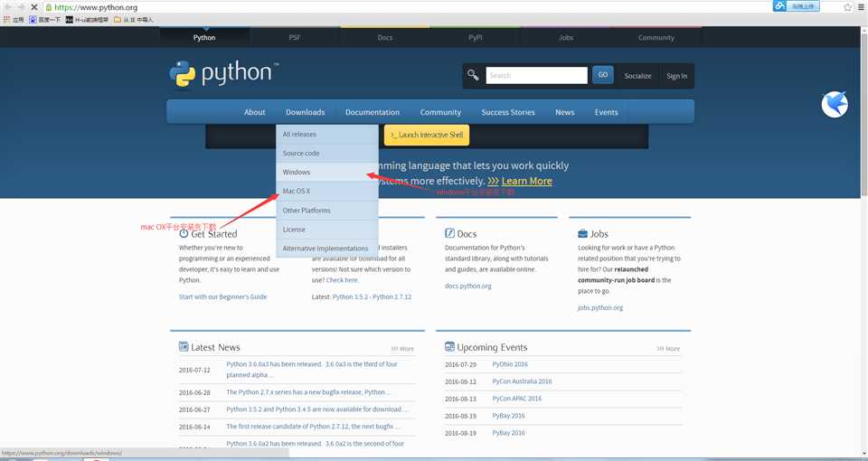Click the Docs section icon
Screen dimensions: 868x461
pyautogui.click(x=449, y=233)
